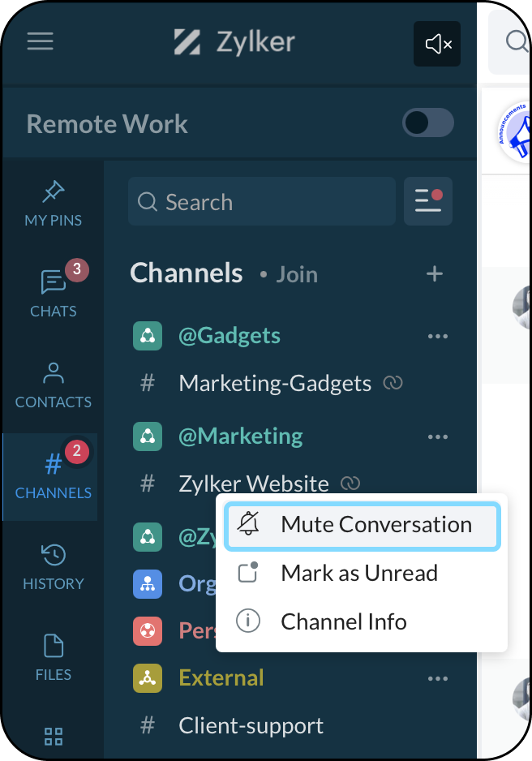532x761 pixels.
Task: Open History in sidebar
Action: coord(54,568)
